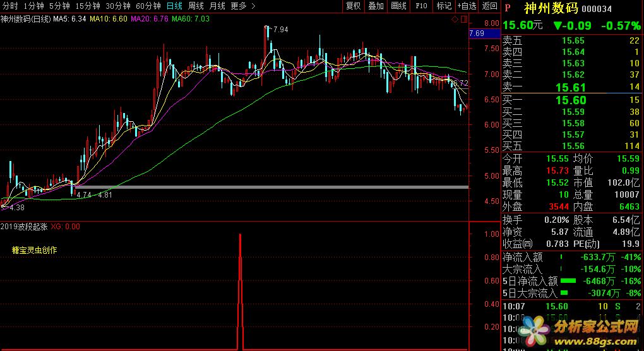Click the 神州数码(日线) chart title label
The image size is (644, 351).
25,19
